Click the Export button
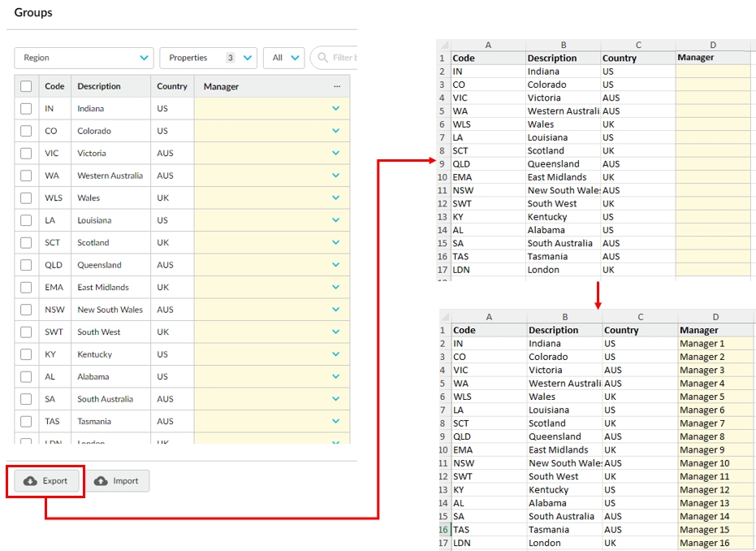This screenshot has height=551, width=756. point(46,481)
